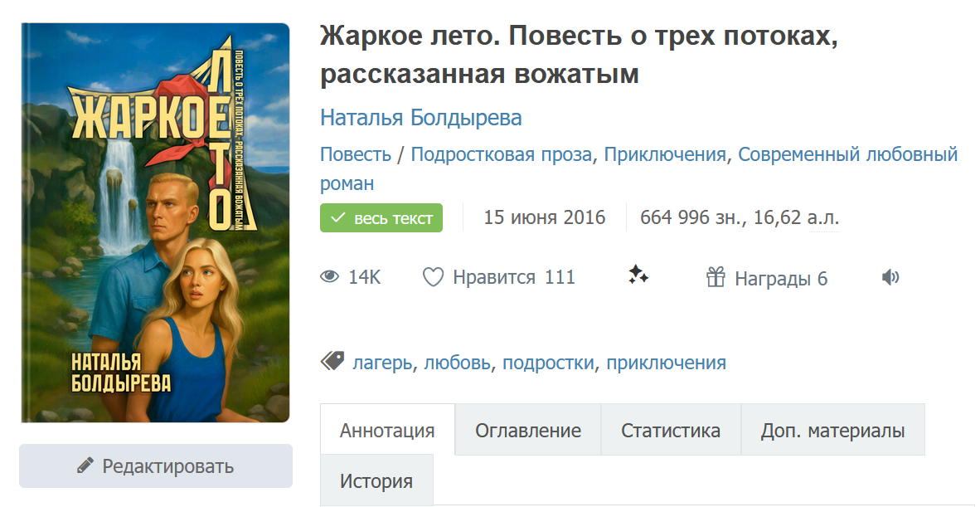Click the sparkle stars icon
This screenshot has height=507, width=980.
(638, 275)
